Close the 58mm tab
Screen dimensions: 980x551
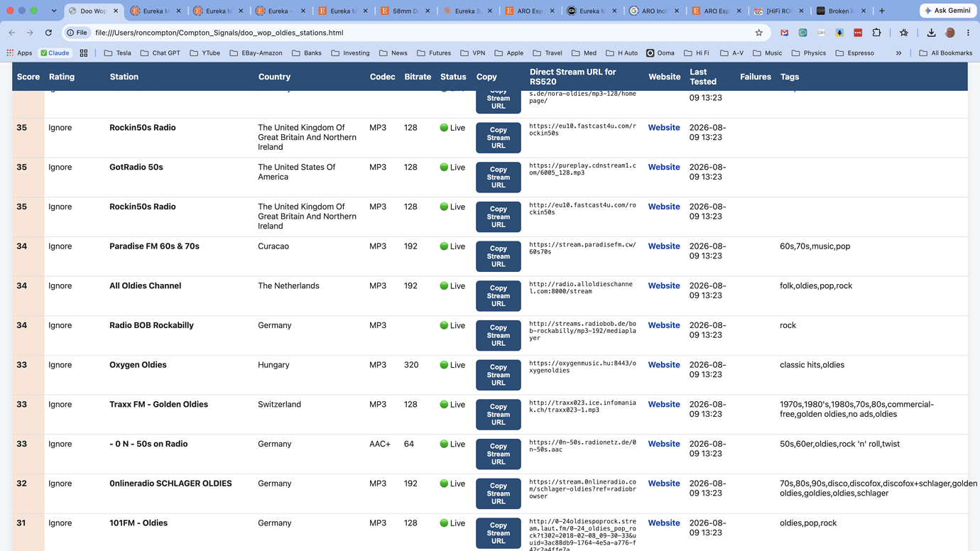[428, 11]
